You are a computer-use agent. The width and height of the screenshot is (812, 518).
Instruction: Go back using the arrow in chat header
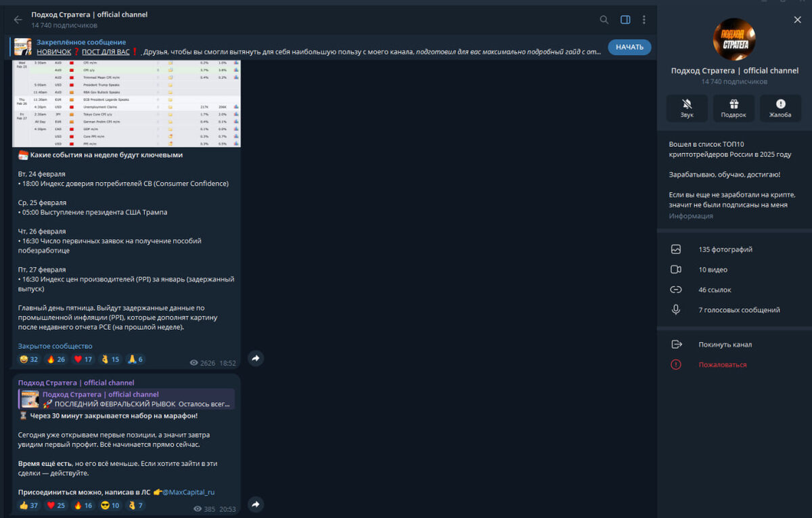tap(18, 20)
